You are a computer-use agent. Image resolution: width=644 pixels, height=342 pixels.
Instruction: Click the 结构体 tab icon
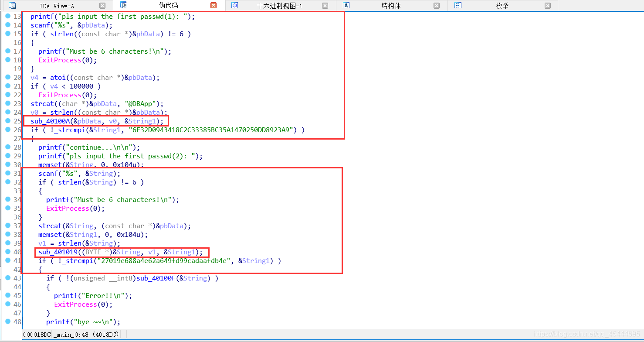click(346, 5)
